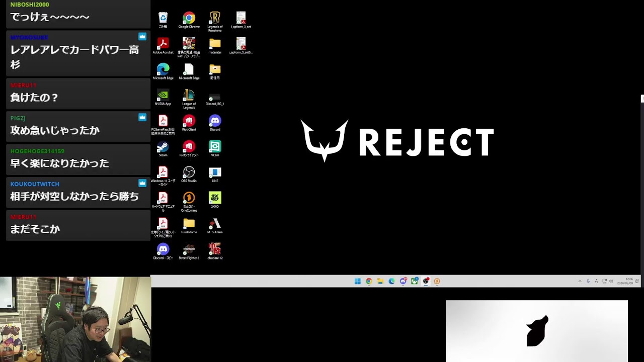This screenshot has width=644, height=362.
Task: Open the fuudoflame folder
Action: (x=189, y=226)
